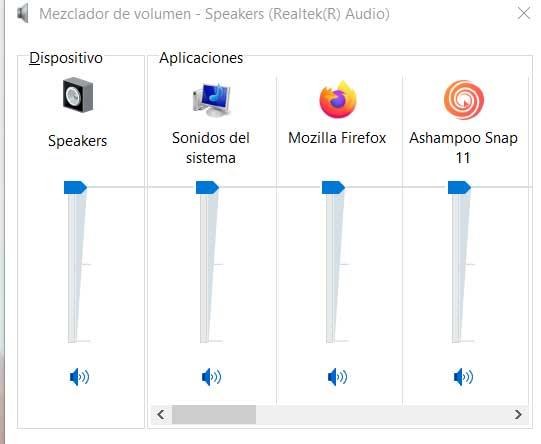Click the Mozilla Firefox volume track midpoint

331,265
